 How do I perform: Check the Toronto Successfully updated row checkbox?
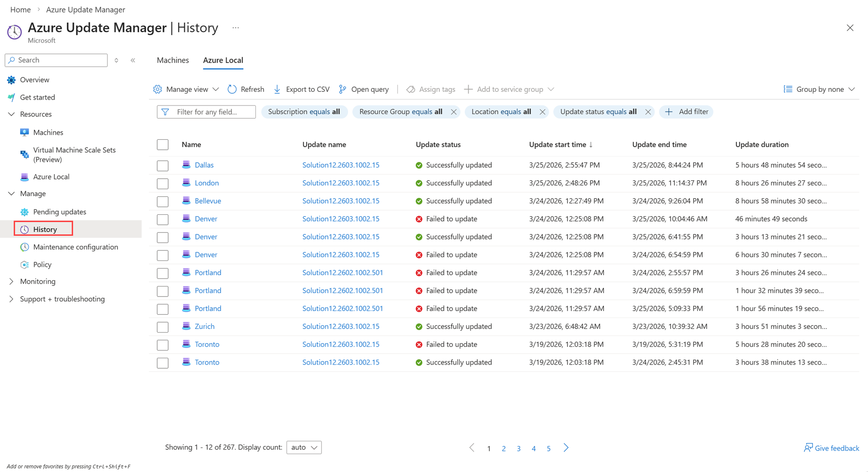(163, 363)
